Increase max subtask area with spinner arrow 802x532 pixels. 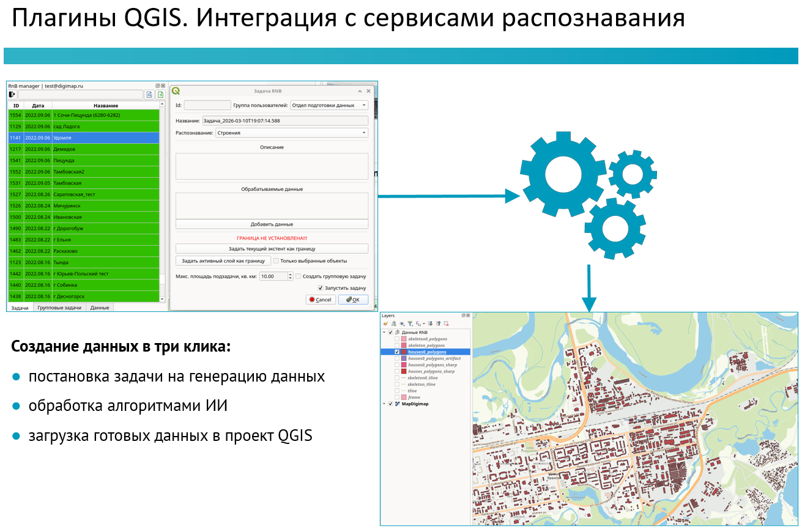coord(291,274)
